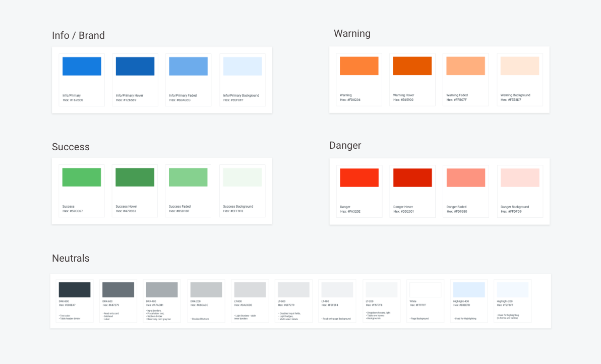This screenshot has width=601, height=364.
Task: Pick the LT-200 neutral swatch
Action: pos(382,290)
